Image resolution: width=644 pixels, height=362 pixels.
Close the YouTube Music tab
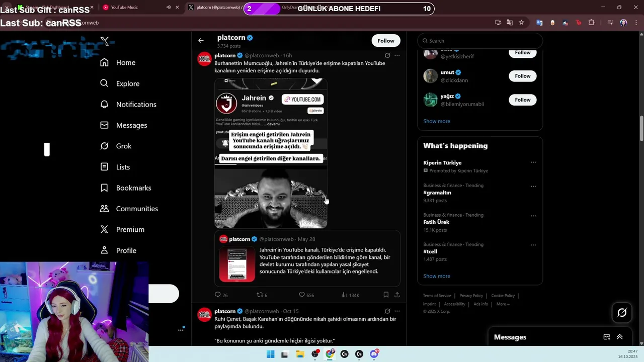click(x=177, y=8)
